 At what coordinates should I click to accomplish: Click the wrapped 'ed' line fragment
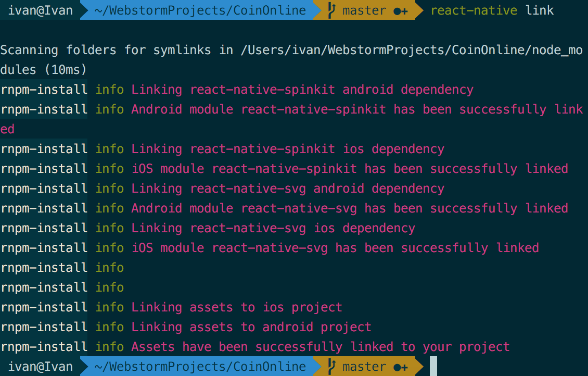click(7, 129)
